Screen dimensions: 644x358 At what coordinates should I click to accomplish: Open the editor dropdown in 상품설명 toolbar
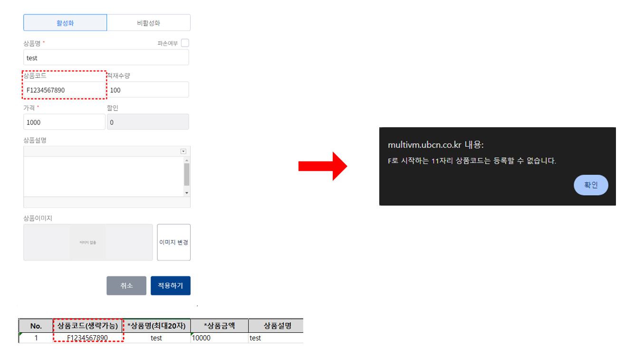point(183,151)
